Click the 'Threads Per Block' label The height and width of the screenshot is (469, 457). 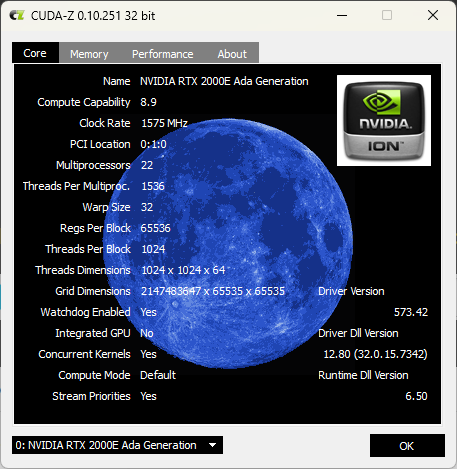(88, 249)
